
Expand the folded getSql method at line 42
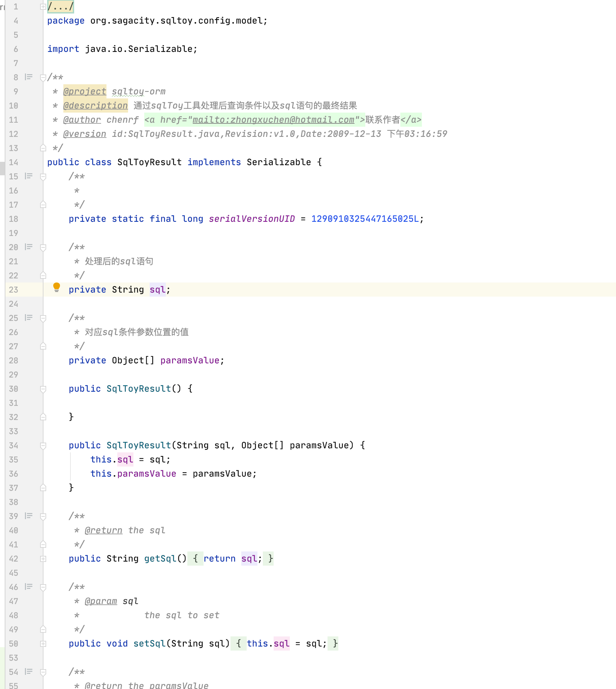(43, 559)
